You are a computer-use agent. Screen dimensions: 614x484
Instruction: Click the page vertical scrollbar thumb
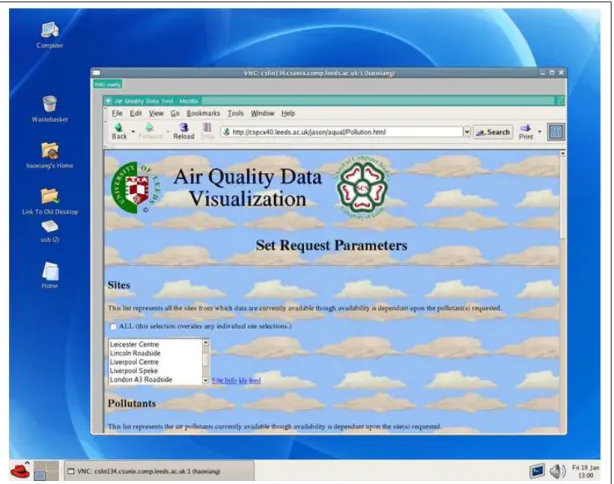point(562,197)
